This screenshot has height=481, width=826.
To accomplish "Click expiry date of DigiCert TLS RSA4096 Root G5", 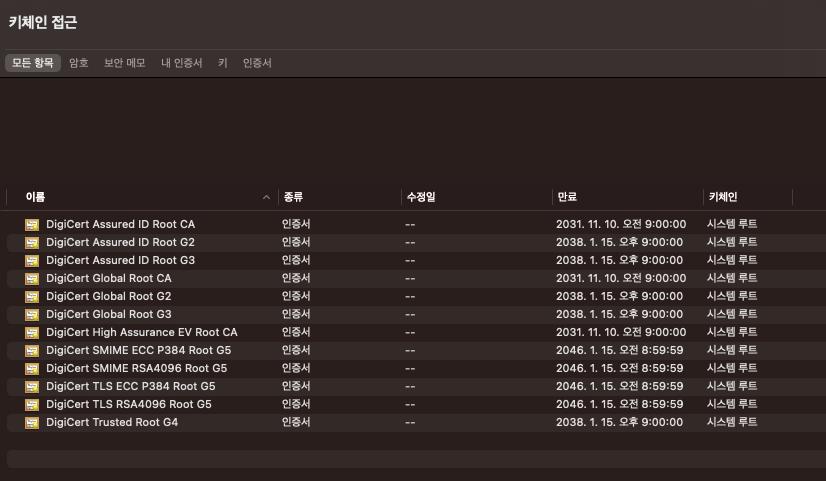I will click(x=620, y=404).
